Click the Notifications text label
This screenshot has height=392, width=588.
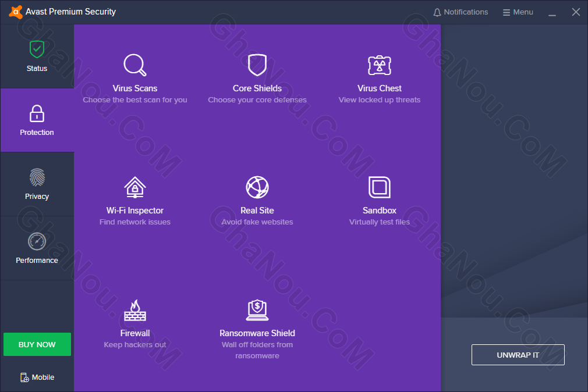tap(466, 12)
